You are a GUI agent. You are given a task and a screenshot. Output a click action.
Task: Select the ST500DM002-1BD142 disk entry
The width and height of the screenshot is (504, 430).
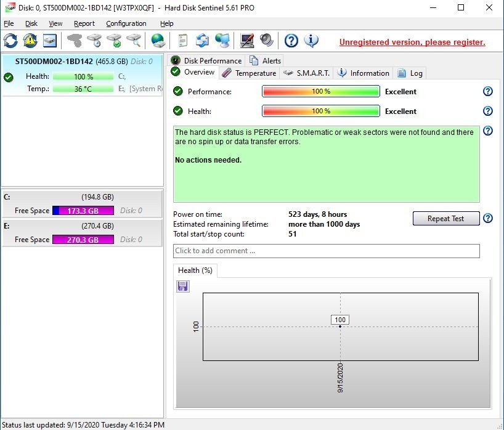[x=83, y=75]
